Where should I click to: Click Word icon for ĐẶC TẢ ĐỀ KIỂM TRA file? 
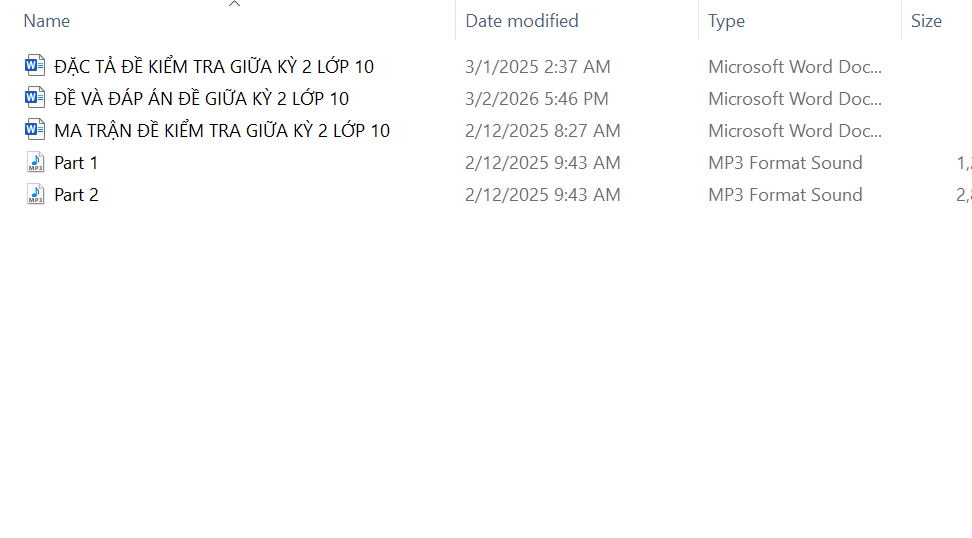click(35, 66)
